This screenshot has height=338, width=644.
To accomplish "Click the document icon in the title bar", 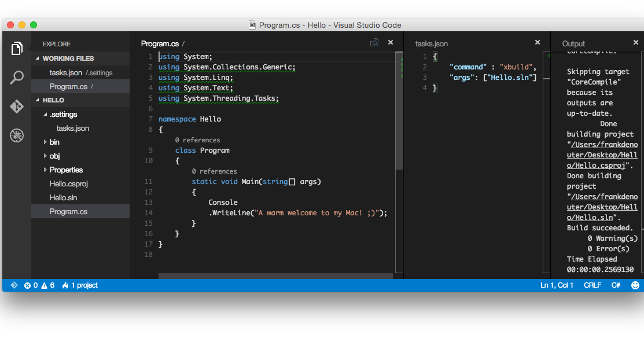I will click(x=252, y=25).
